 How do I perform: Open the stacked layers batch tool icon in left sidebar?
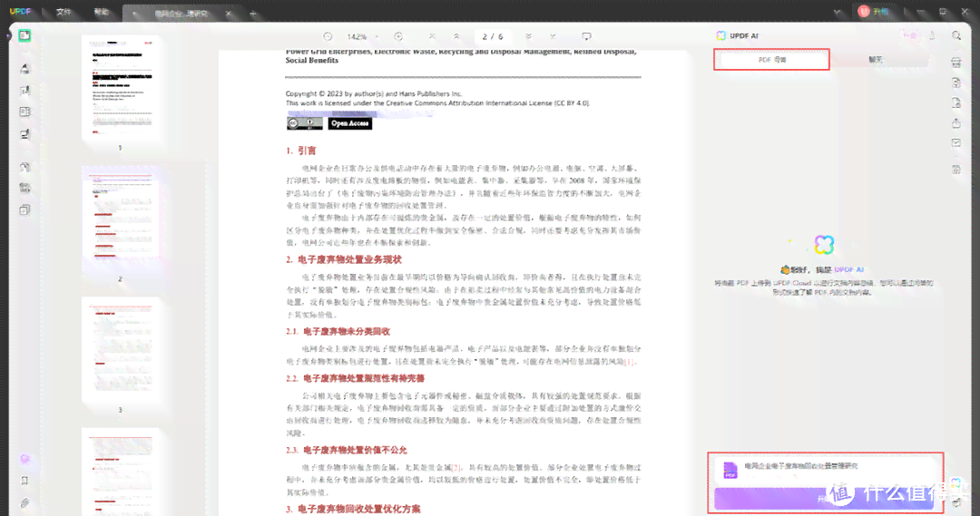(x=24, y=188)
